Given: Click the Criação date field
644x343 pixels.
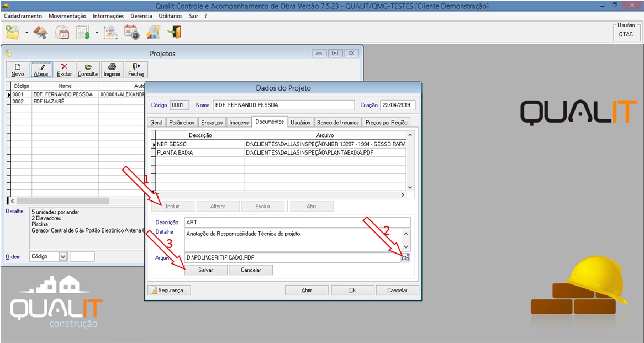Looking at the screenshot, I should point(398,105).
